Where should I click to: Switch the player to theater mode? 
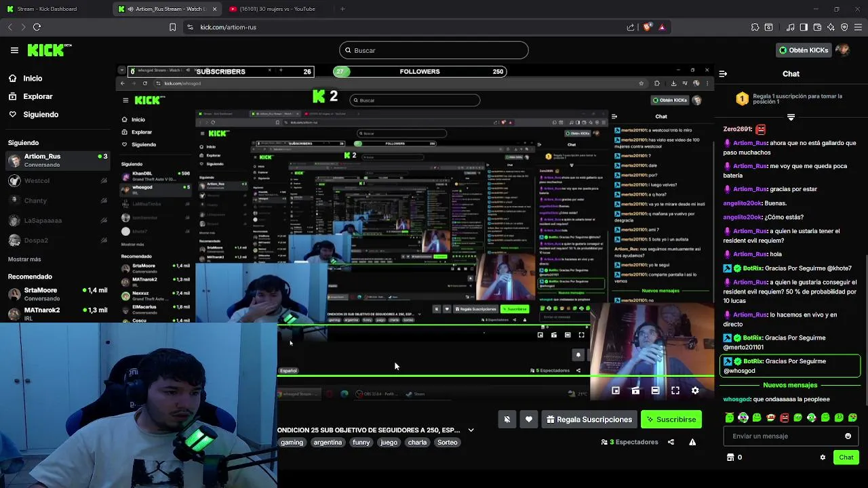click(x=655, y=390)
